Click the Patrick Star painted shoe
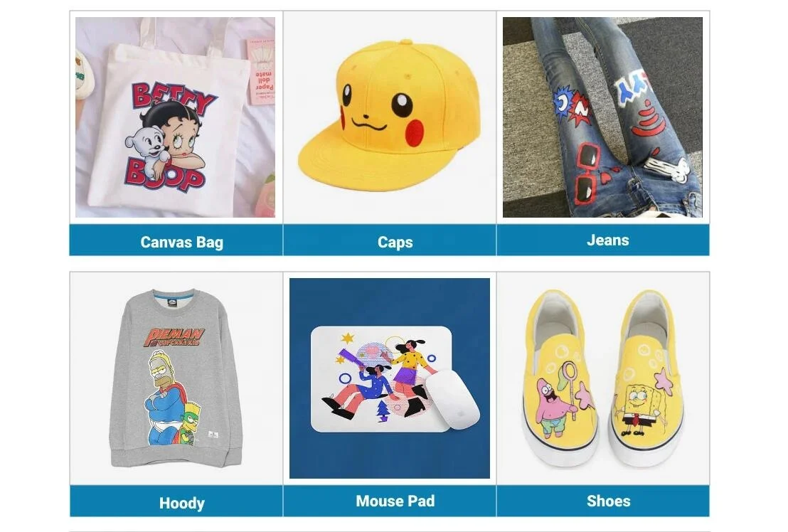The image size is (788, 532). [561, 377]
